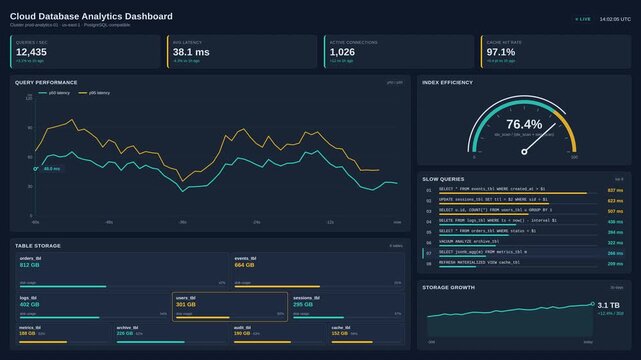Click the Query Performance panel title
Screen dimensions: 641x360
pyautogui.click(x=46, y=83)
